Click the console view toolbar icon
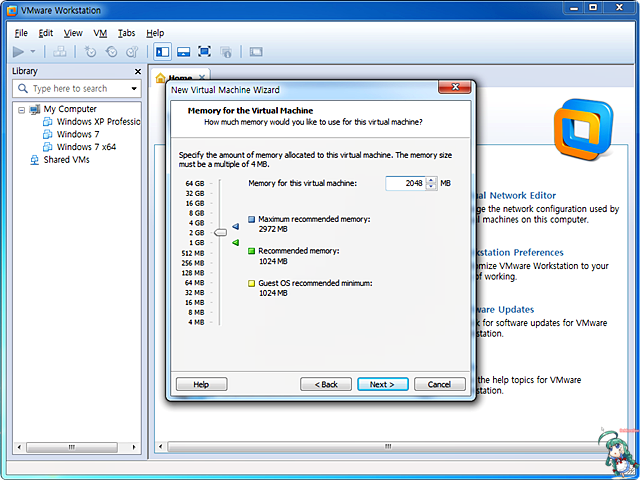 click(x=256, y=52)
